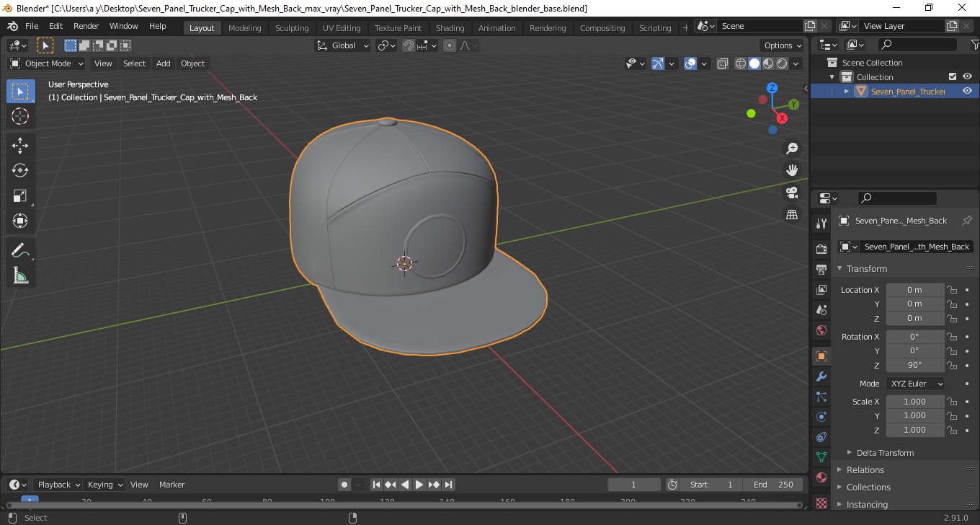The image size is (980, 525).
Task: Switch to solid viewport shading
Action: tap(754, 63)
